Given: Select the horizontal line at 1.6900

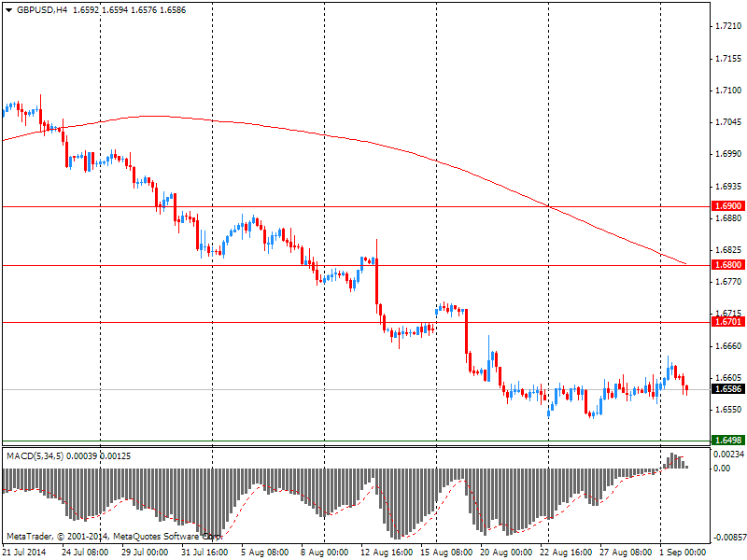Looking at the screenshot, I should (x=356, y=206).
